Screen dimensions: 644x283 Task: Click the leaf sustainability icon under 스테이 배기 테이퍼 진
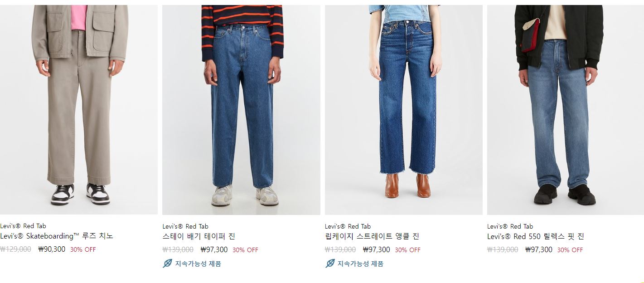click(167, 263)
